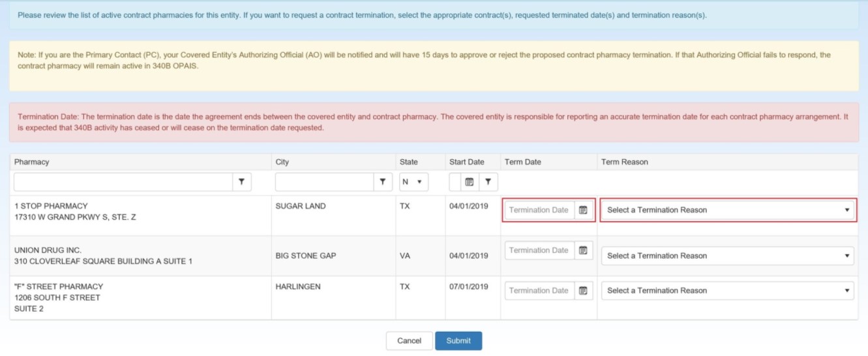Click the Pharmacy column filter funnel icon
The width and height of the screenshot is (868, 356).
241,182
